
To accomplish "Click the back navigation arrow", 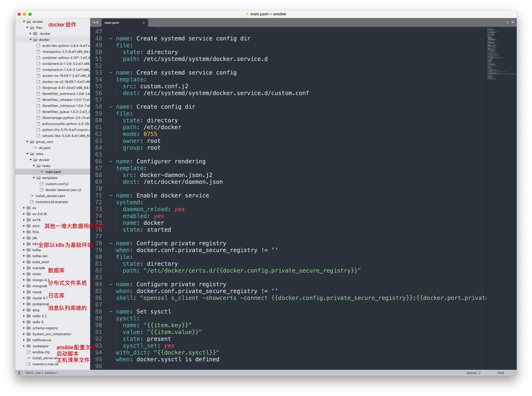I will tap(94, 23).
